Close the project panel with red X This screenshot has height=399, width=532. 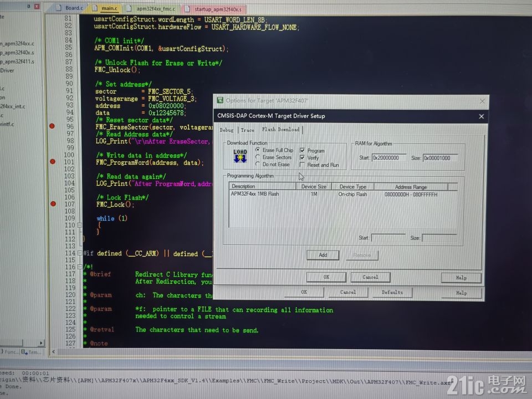click(x=37, y=6)
